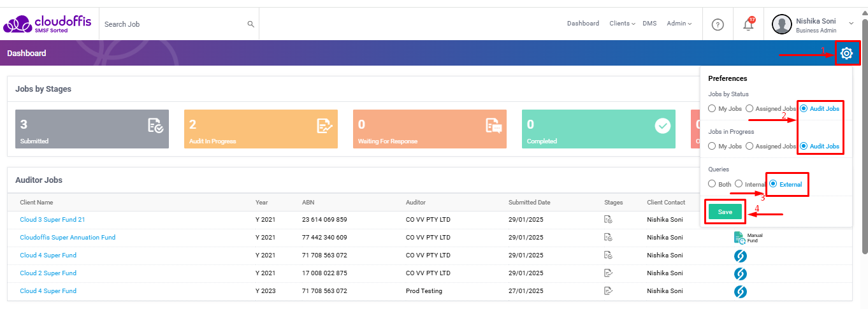Click blue source icon in Cloud 4 Super Fund Y 2023 row
Screen dimensions: 868x309
[740, 291]
